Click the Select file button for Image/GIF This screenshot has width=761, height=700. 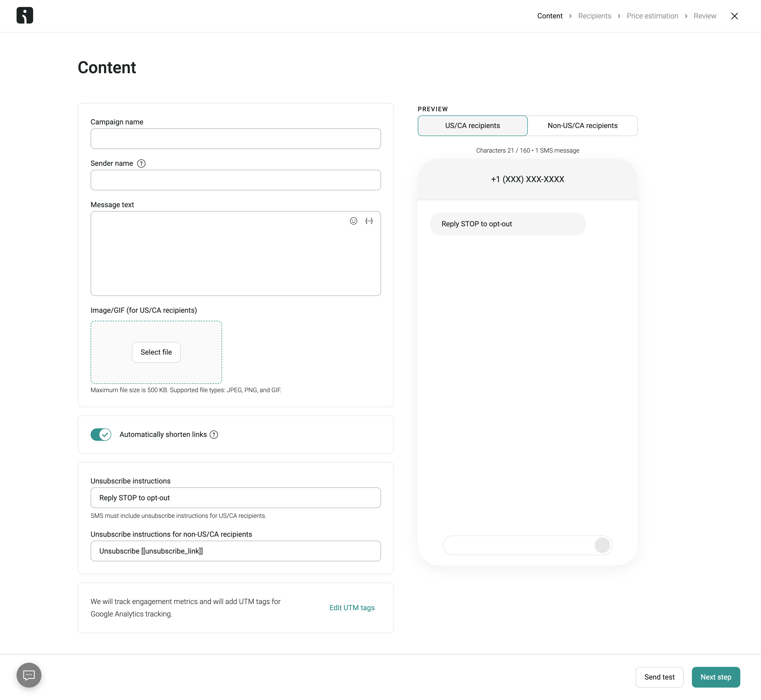pos(156,352)
